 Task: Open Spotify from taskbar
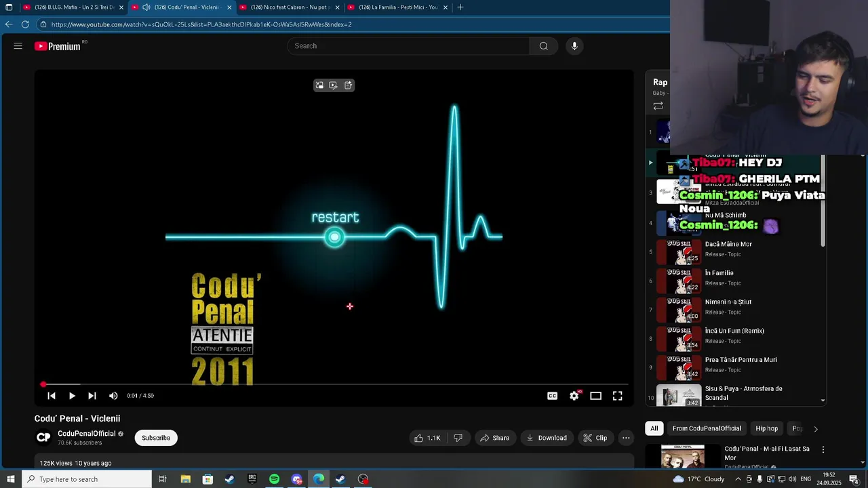(x=274, y=479)
